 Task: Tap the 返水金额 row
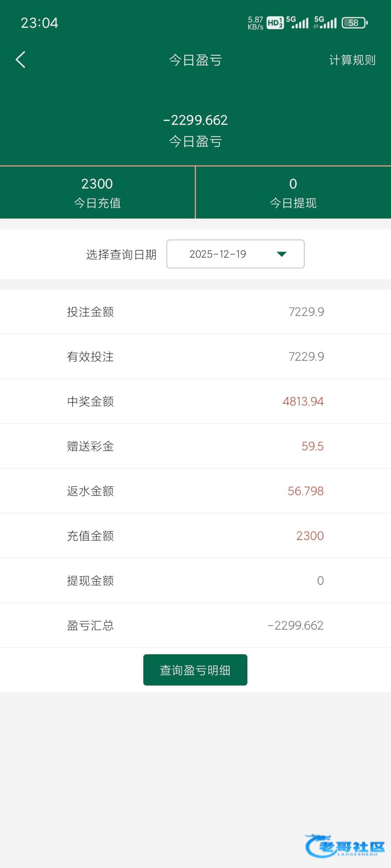[195, 491]
